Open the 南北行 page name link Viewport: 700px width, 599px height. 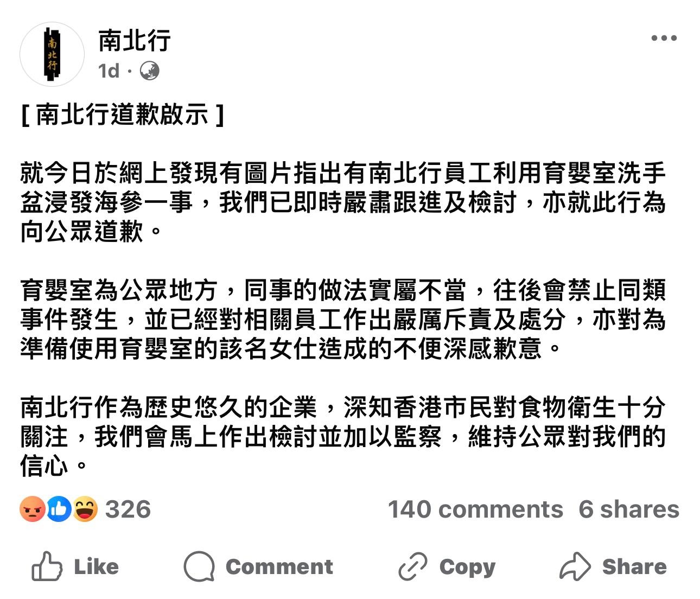[135, 41]
